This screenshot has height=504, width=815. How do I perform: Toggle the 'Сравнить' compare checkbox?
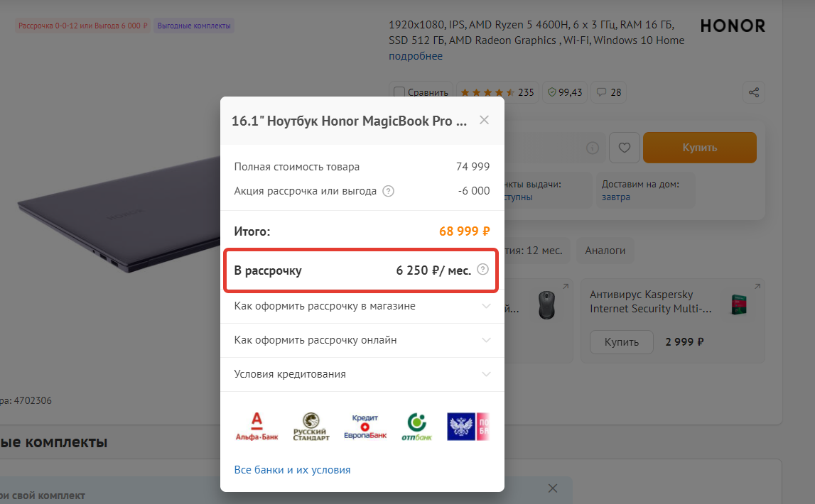pos(399,92)
